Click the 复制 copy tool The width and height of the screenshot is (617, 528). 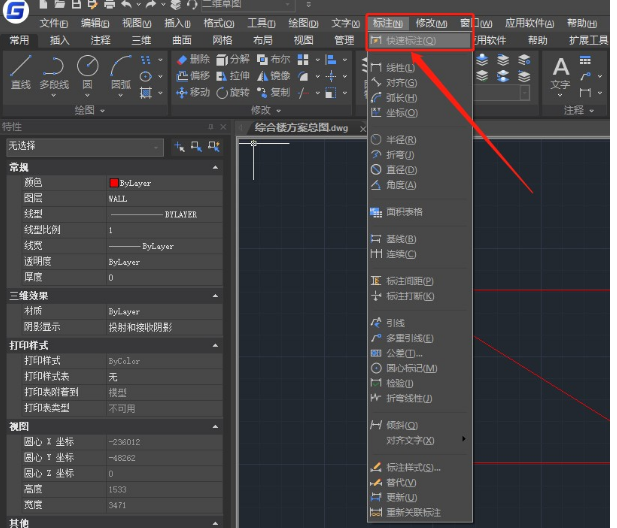(273, 92)
